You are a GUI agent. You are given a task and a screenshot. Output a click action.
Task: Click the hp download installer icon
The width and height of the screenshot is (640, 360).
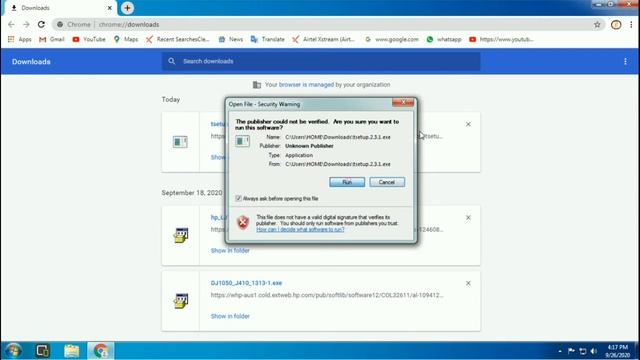[180, 235]
